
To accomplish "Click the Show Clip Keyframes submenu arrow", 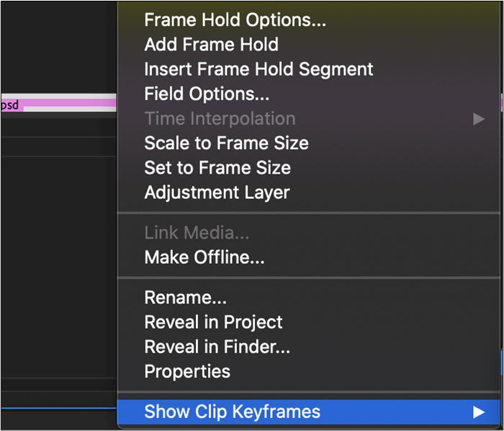I will (479, 412).
